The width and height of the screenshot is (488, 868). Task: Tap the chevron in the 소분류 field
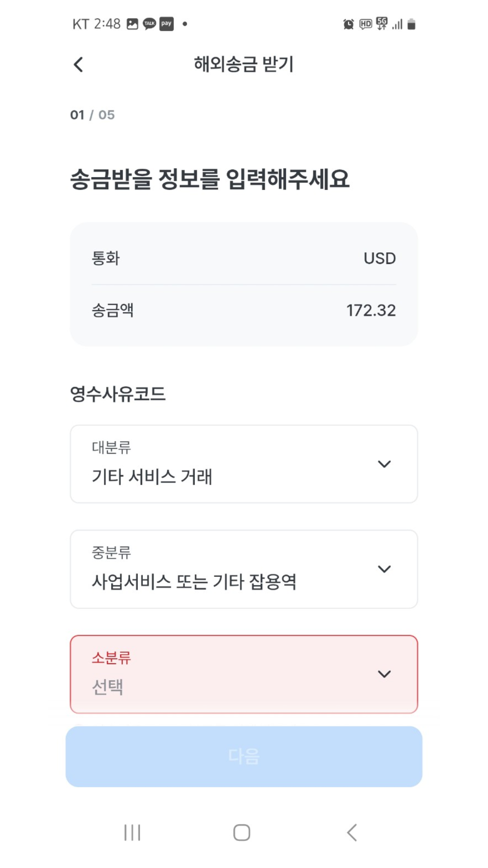click(384, 674)
